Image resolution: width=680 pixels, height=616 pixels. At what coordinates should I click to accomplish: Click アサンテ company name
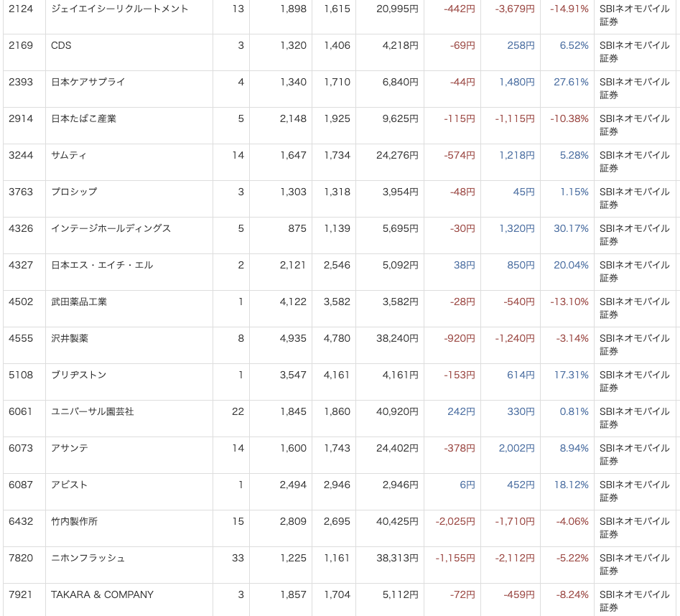point(70,448)
